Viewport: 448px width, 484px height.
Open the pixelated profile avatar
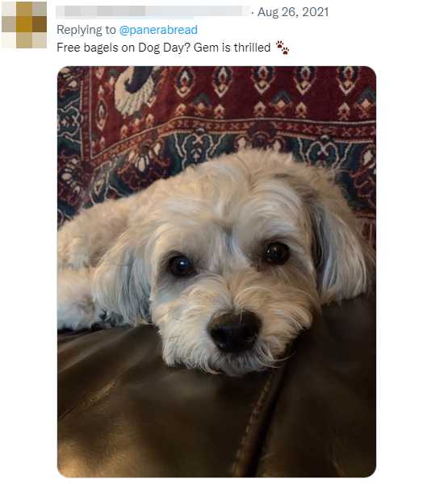pyautogui.click(x=24, y=25)
